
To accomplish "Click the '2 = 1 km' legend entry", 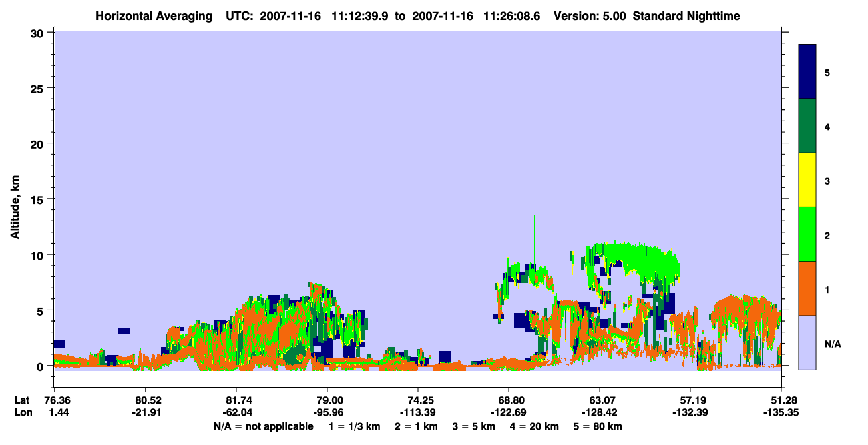I will pyautogui.click(x=417, y=426).
